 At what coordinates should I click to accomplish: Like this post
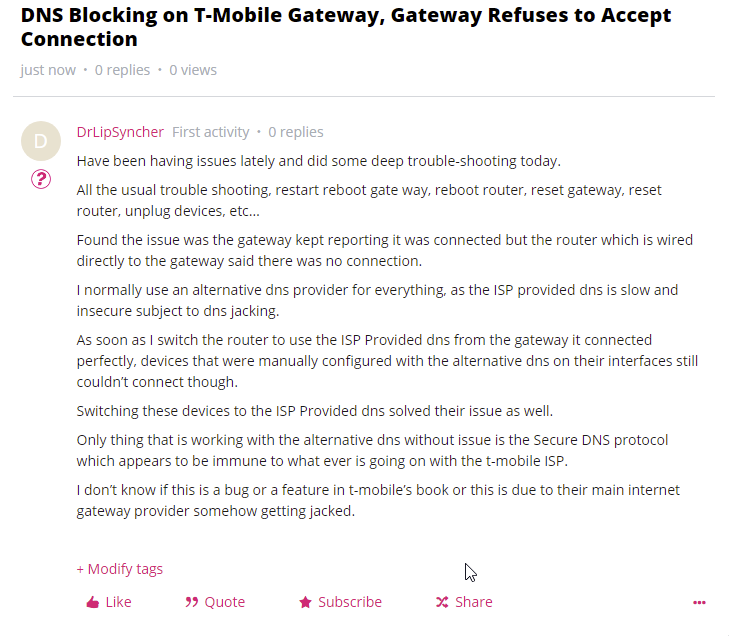tap(109, 602)
